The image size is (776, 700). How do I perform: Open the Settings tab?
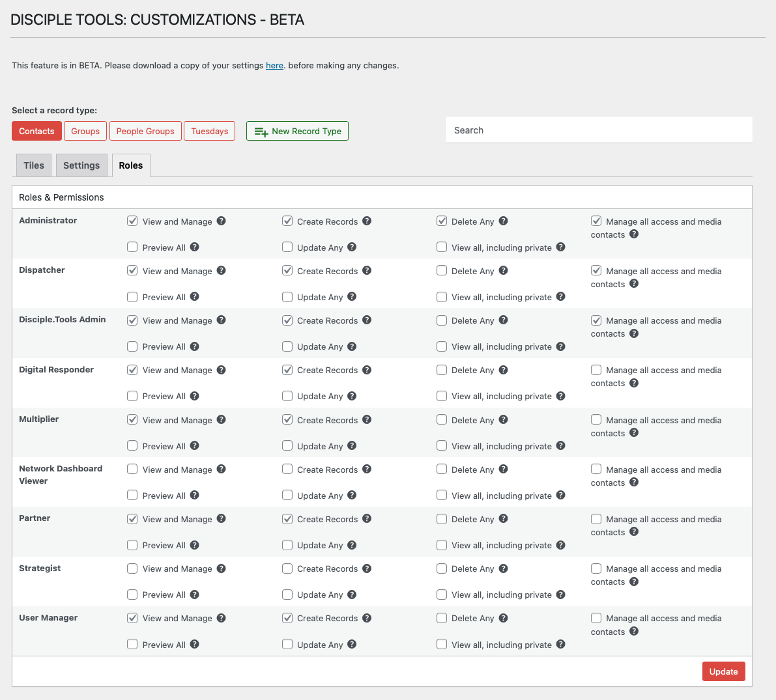[81, 165]
